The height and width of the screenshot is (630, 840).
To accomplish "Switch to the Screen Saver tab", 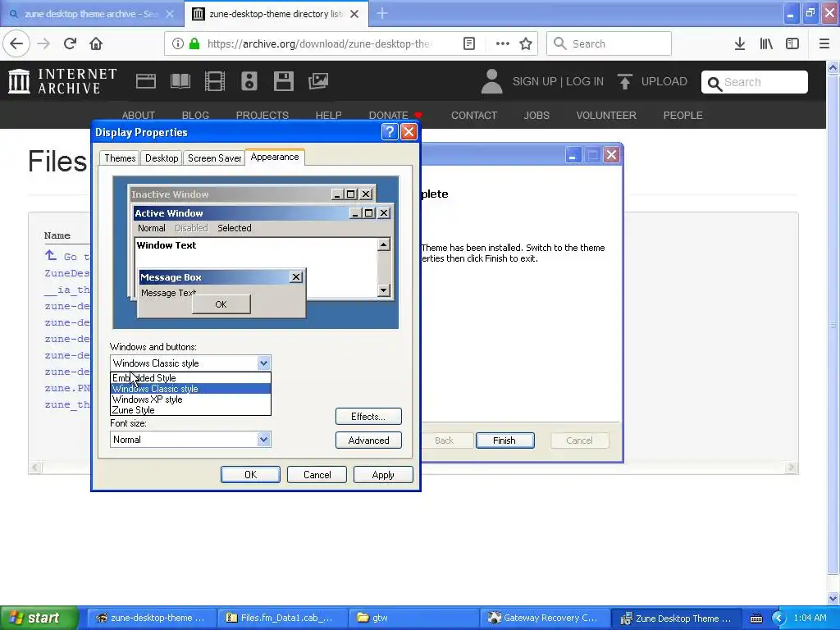I will tap(214, 158).
